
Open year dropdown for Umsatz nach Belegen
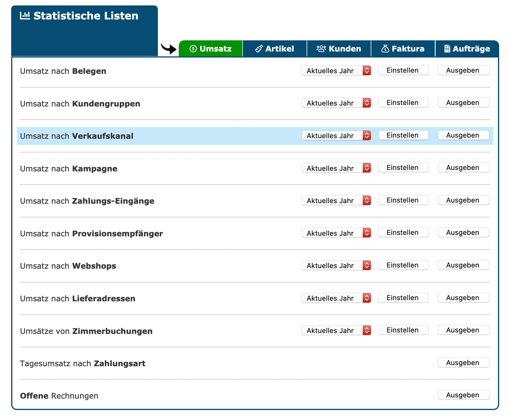[x=336, y=71]
